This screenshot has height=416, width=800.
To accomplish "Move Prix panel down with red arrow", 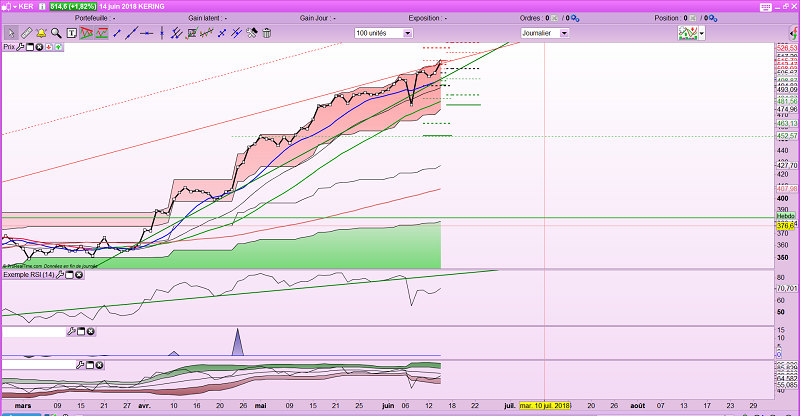I will (x=49, y=47).
